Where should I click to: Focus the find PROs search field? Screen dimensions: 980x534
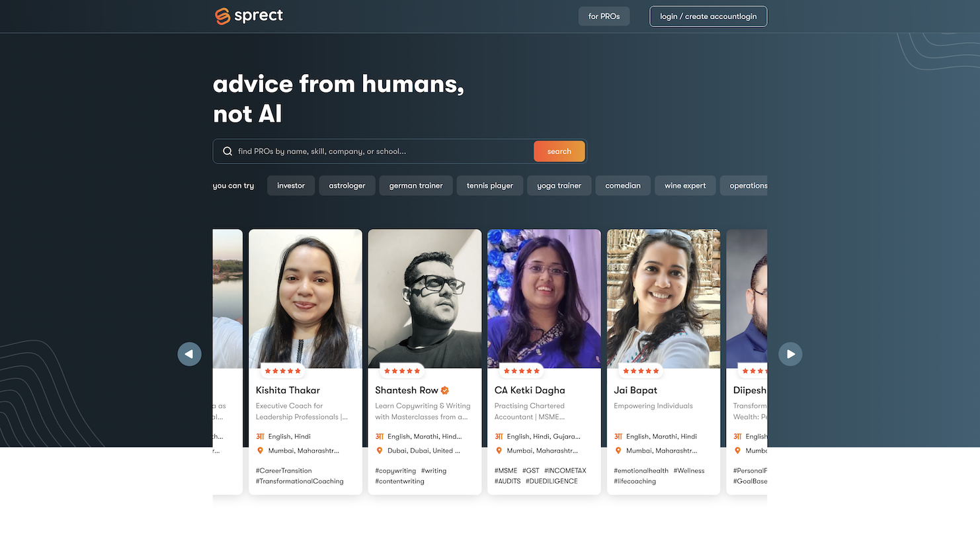click(384, 152)
